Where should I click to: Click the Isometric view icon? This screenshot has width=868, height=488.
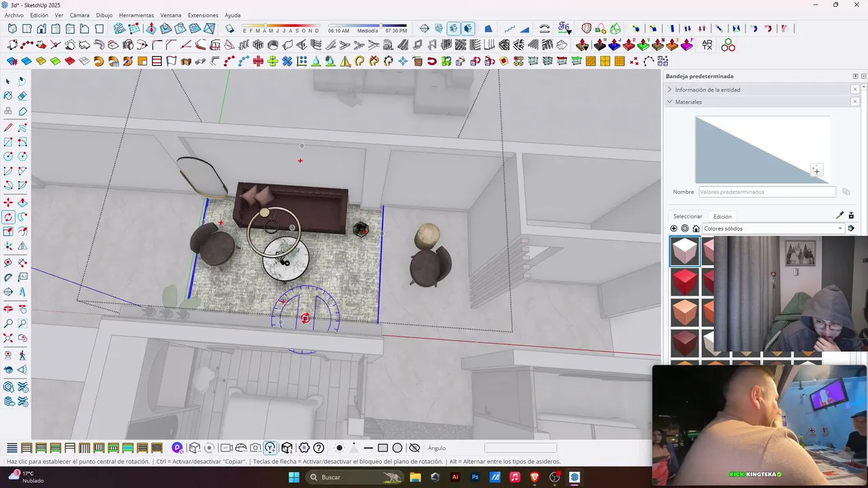12,28
